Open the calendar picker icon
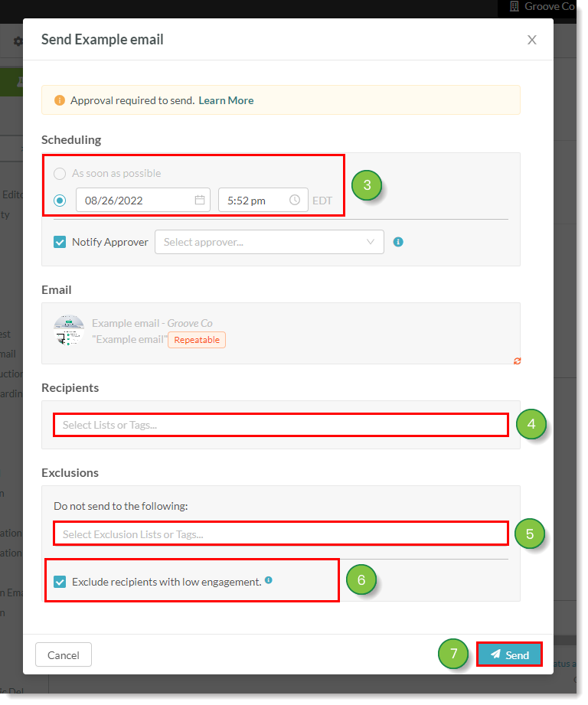Viewport: 588px width, 705px height. (x=200, y=200)
